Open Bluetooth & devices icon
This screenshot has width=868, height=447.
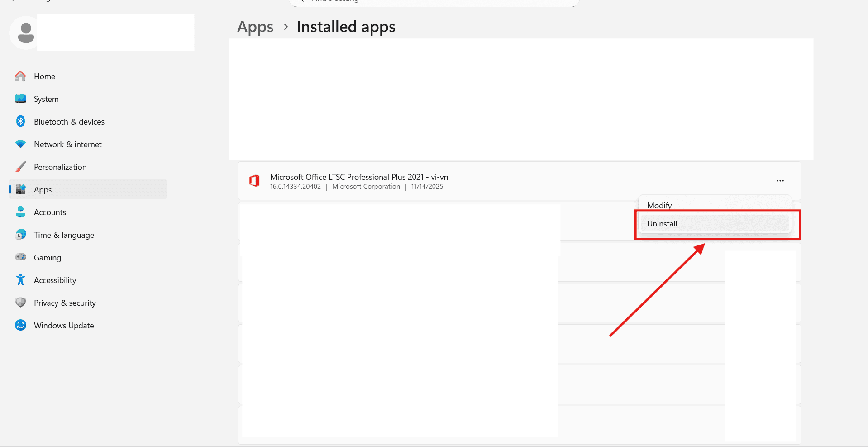click(x=20, y=121)
